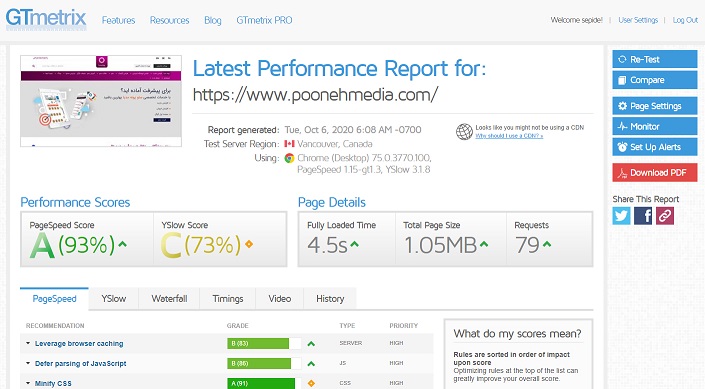Click 'Why should I use a CDN?' link
705x389 pixels.
[x=509, y=136]
